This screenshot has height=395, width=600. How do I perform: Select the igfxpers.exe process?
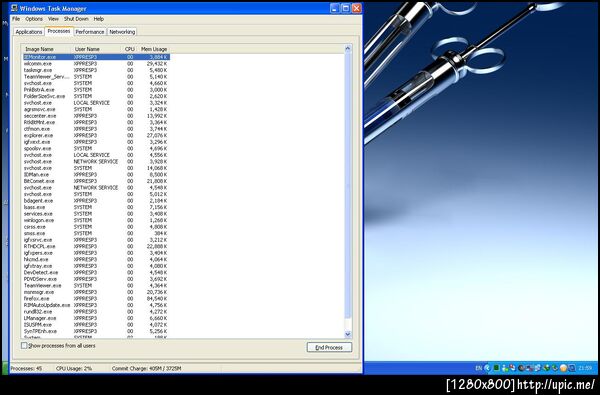tap(96, 253)
